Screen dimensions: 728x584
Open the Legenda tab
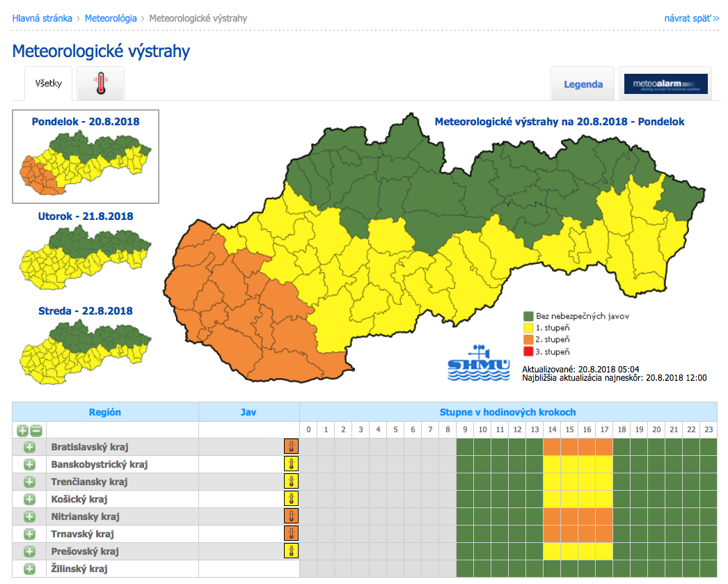coord(583,84)
